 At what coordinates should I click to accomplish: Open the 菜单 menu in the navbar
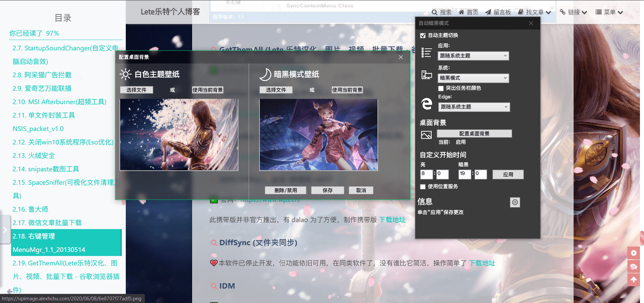609,12
